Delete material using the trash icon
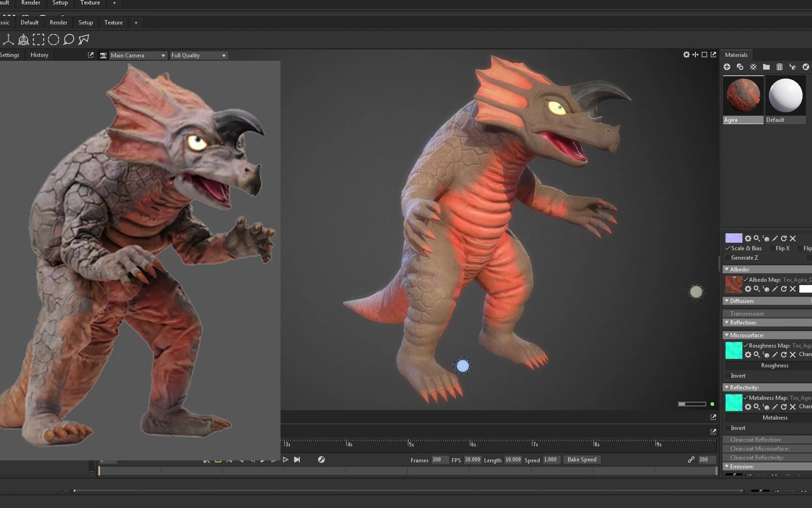This screenshot has width=812, height=508. tap(780, 67)
